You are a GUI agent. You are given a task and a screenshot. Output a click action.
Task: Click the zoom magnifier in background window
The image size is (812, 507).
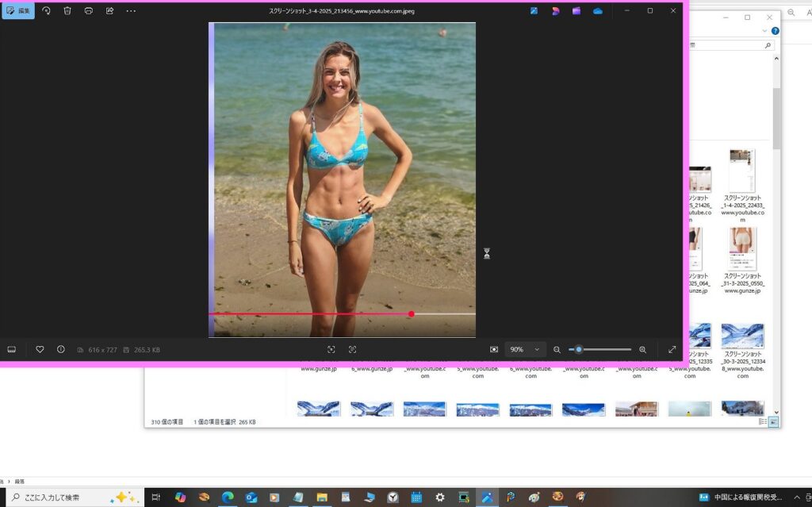[791, 13]
